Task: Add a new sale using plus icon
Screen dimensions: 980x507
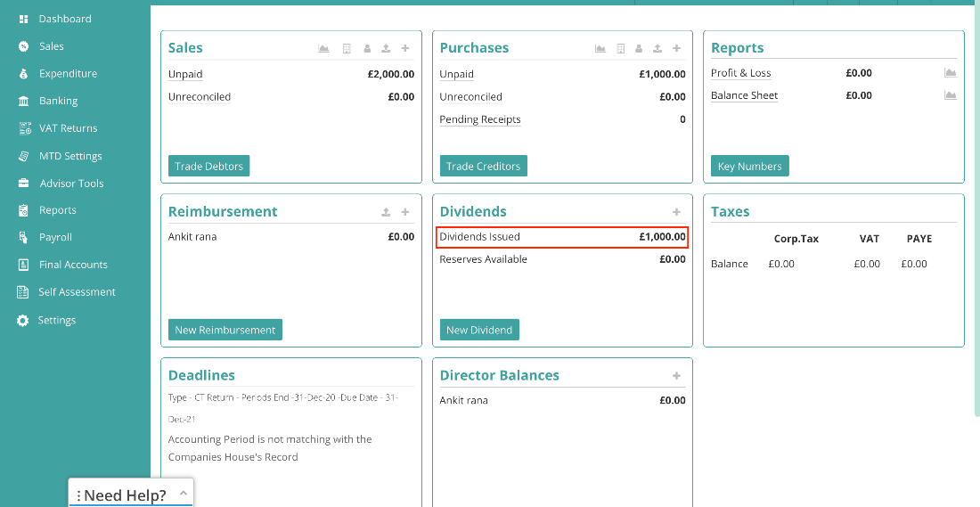Action: coord(405,48)
